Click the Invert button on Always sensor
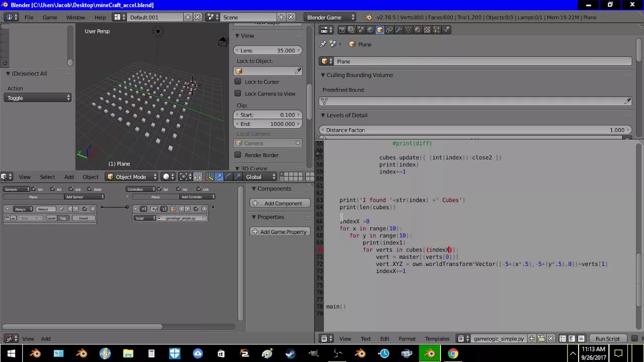This screenshot has width=644, height=362. (84, 218)
